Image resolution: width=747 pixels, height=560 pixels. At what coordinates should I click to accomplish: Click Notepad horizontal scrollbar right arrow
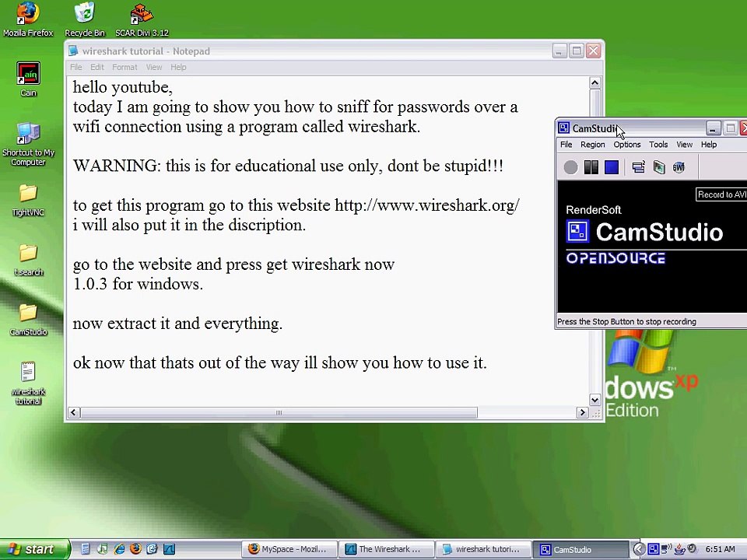tap(582, 412)
